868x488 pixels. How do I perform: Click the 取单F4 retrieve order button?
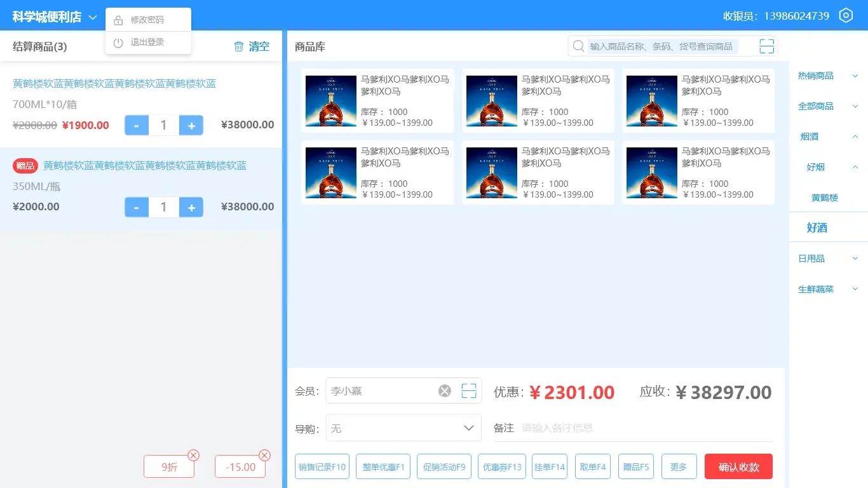(x=593, y=467)
